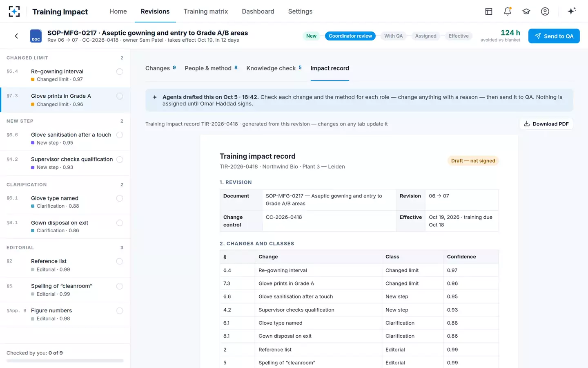Open the People & method tab
This screenshot has width=588, height=368.
pyautogui.click(x=211, y=68)
